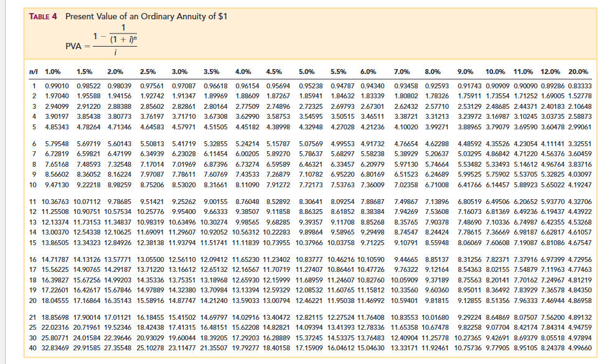602x364 pixels.
Task: Click the value 18.85698
Action: (x=55, y=317)
